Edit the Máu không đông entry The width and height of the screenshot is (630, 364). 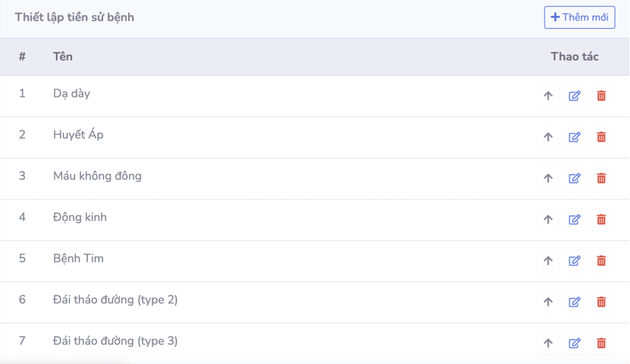click(575, 178)
